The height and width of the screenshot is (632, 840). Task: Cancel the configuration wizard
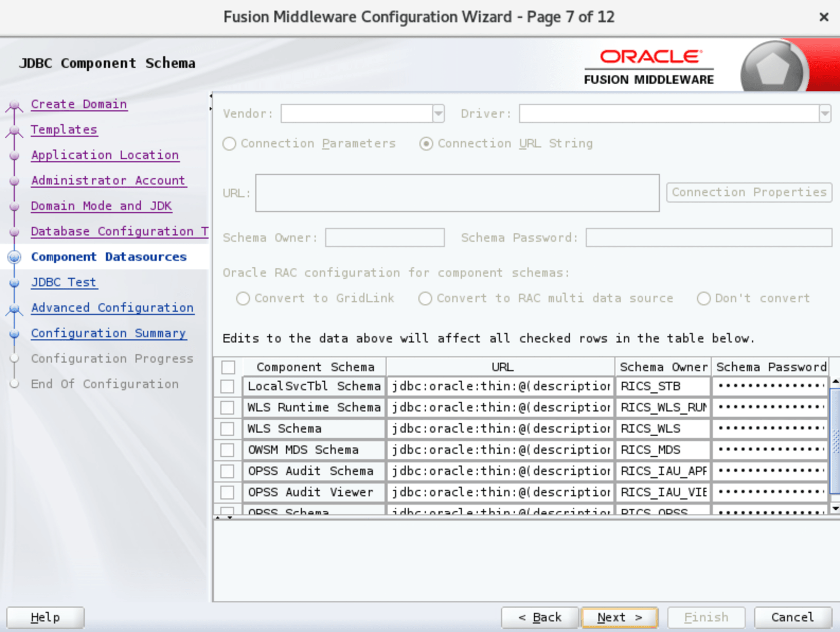[x=792, y=617]
